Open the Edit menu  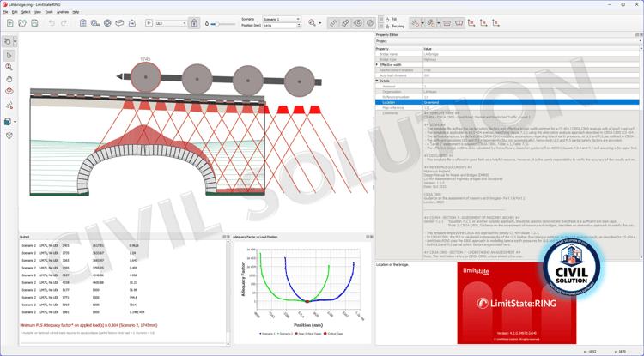click(x=15, y=12)
